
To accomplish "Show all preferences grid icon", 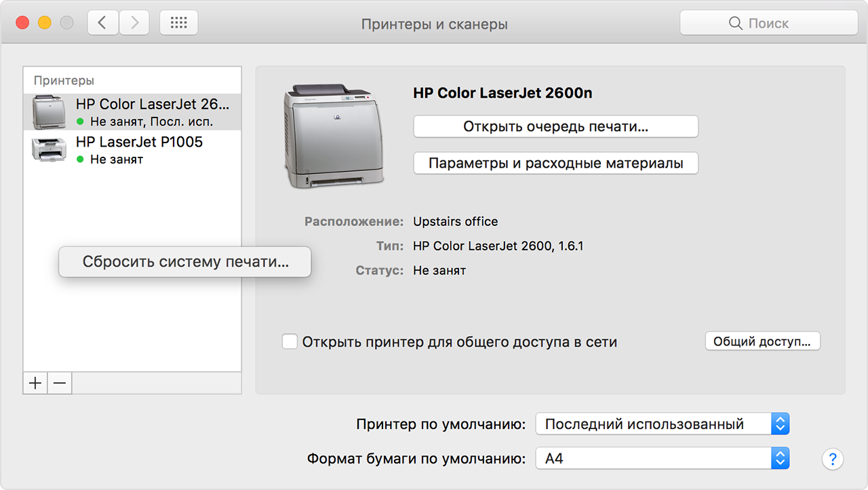I will 179,23.
